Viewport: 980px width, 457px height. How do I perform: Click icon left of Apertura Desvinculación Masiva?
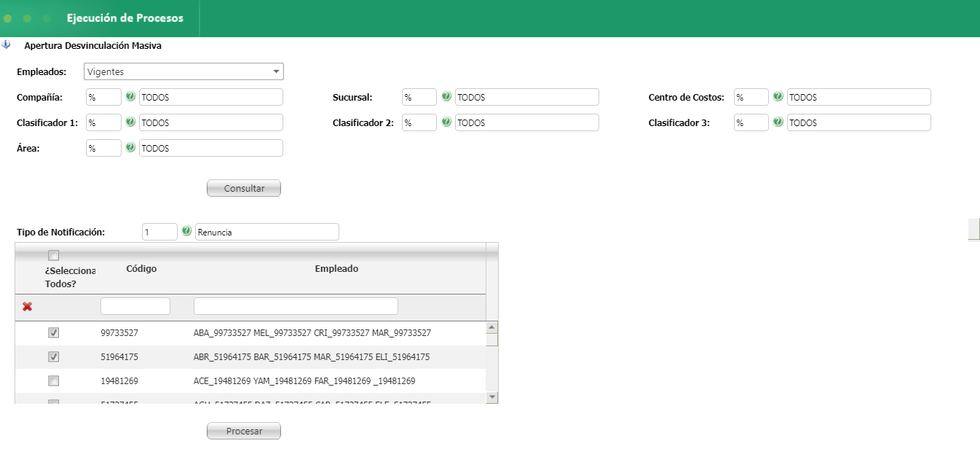click(x=7, y=44)
